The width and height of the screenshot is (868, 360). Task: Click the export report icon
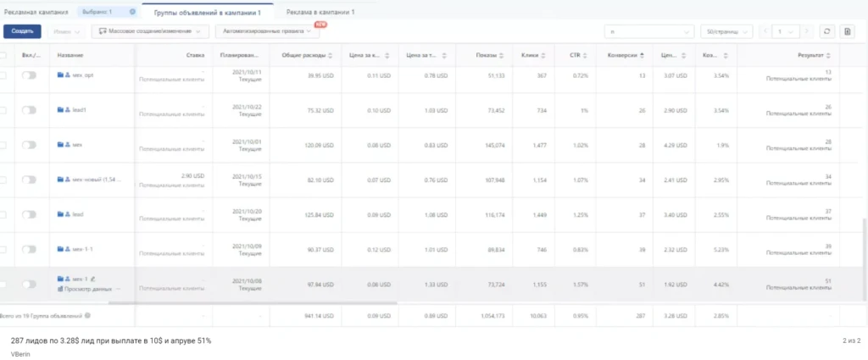click(x=847, y=31)
